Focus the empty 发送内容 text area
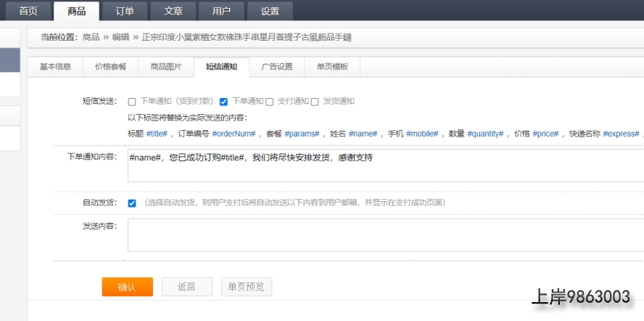Viewport: 644px width, 321px height. point(384,235)
